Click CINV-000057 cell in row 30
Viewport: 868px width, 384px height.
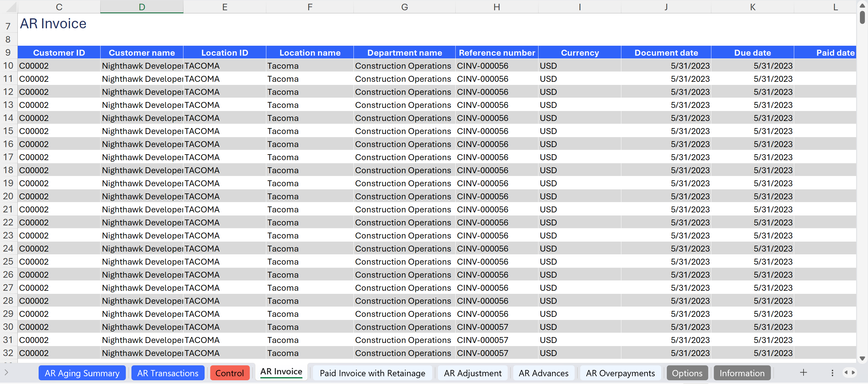click(482, 327)
